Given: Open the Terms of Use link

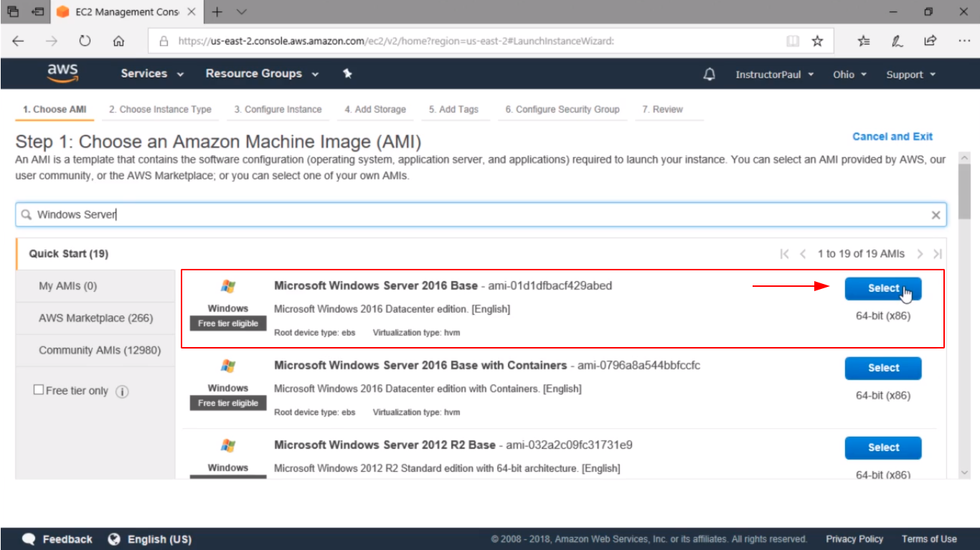Looking at the screenshot, I should pos(929,539).
